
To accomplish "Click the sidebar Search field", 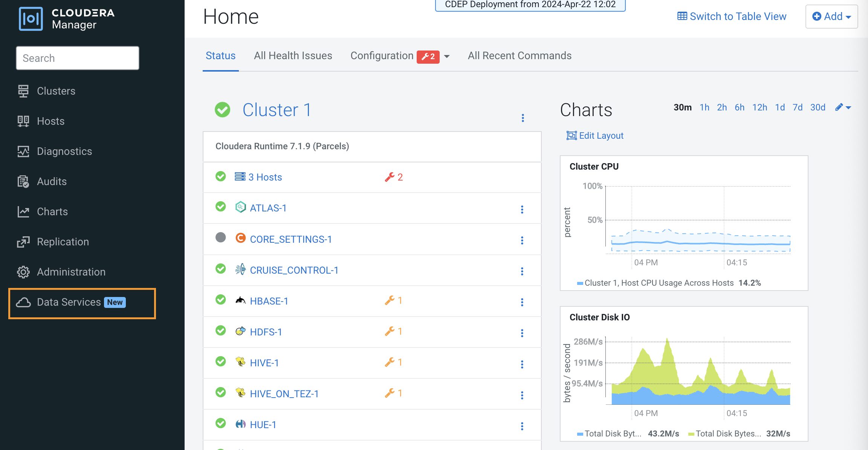I will click(x=78, y=58).
